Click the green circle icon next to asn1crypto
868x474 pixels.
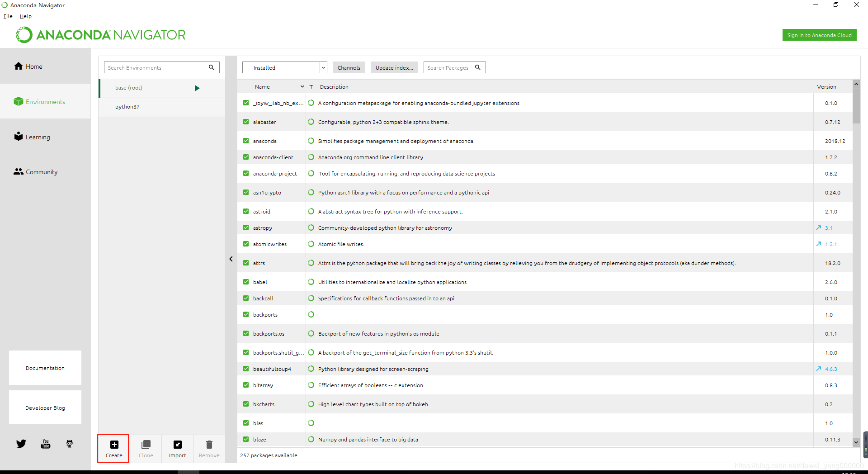[311, 192]
